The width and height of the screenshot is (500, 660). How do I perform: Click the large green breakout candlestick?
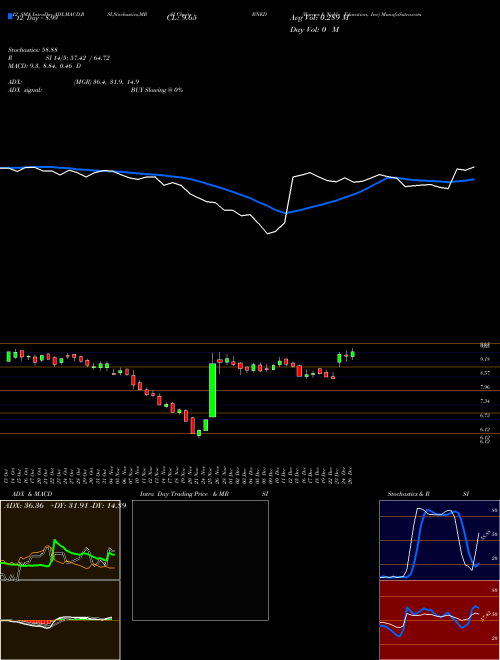tap(213, 390)
